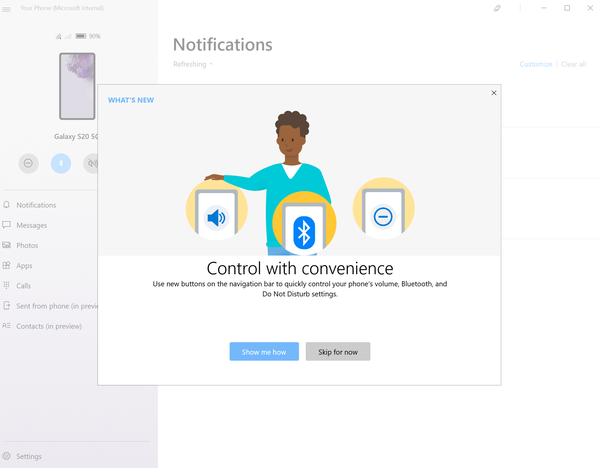Click the Galaxy S20 phone thumbnail
600x468 pixels.
pyautogui.click(x=77, y=86)
